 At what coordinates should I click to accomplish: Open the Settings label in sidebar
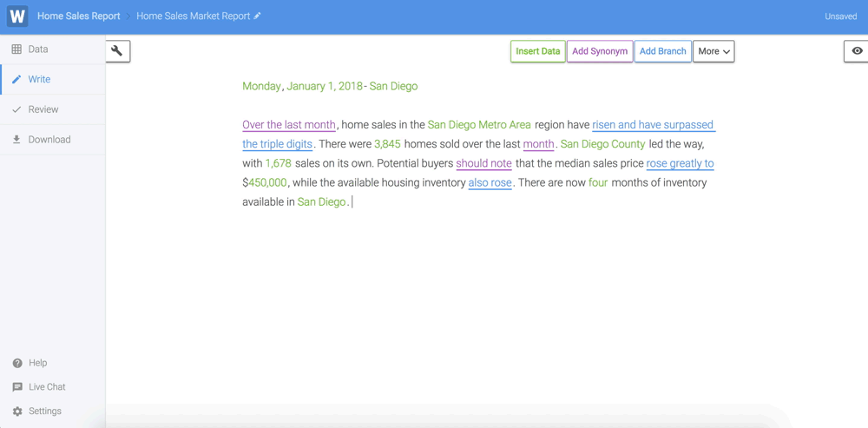click(45, 412)
